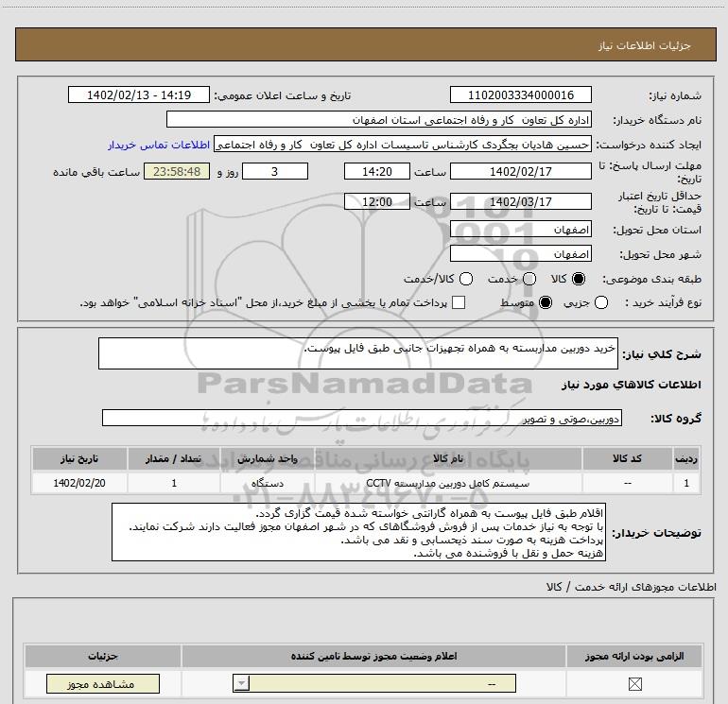The height and width of the screenshot is (704, 728).
Task: Click the ردیف column header
Action: 686,459
